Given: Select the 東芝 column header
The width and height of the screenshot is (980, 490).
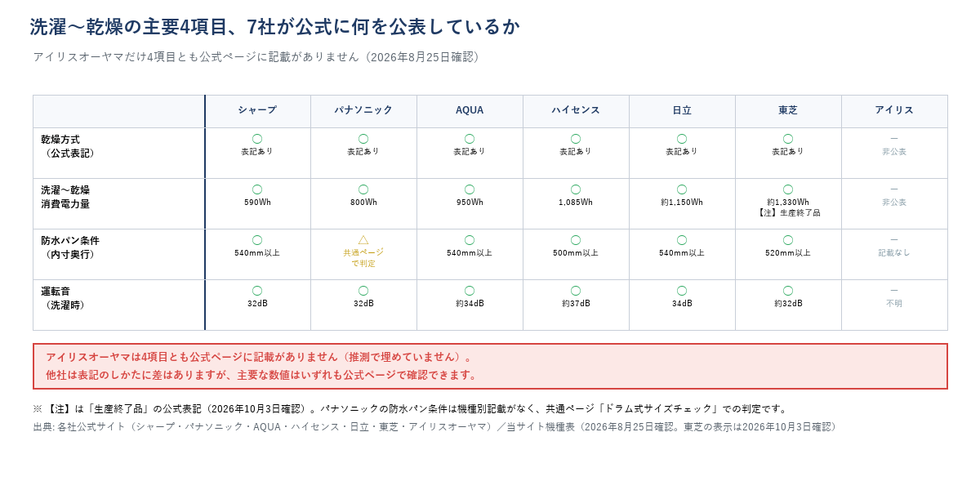Looking at the screenshot, I should click(788, 110).
